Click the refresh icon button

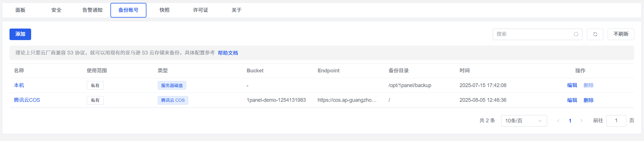595,34
